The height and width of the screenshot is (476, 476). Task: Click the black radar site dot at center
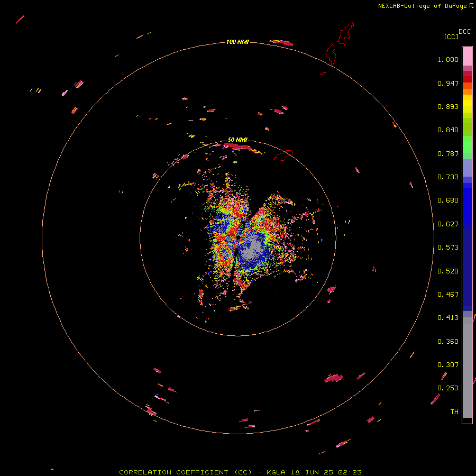239,237
